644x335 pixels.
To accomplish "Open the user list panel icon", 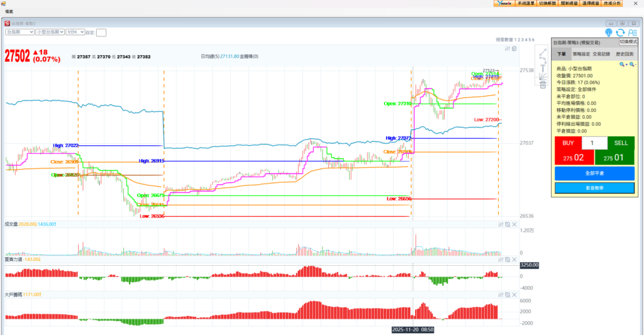I will (x=633, y=33).
